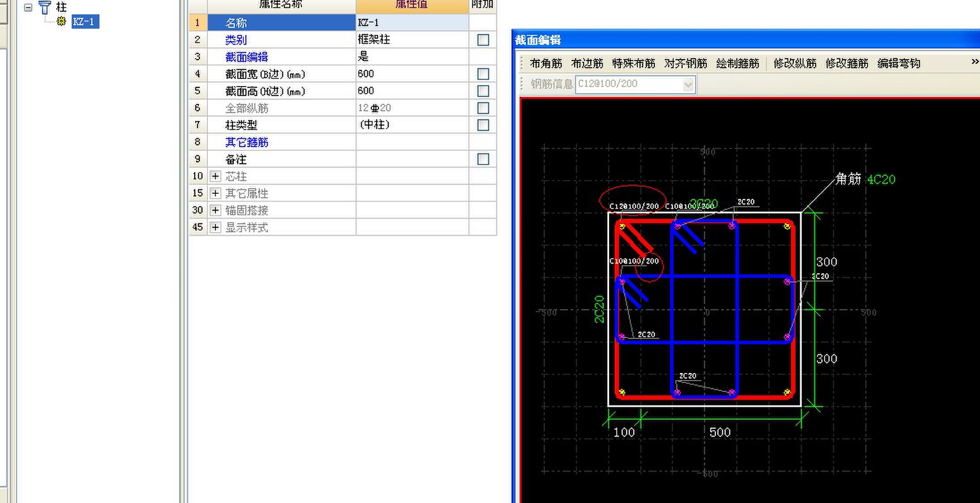This screenshot has height=503, width=980.
Task: Select the 编辑弯钩 toolbar command
Action: [x=899, y=64]
